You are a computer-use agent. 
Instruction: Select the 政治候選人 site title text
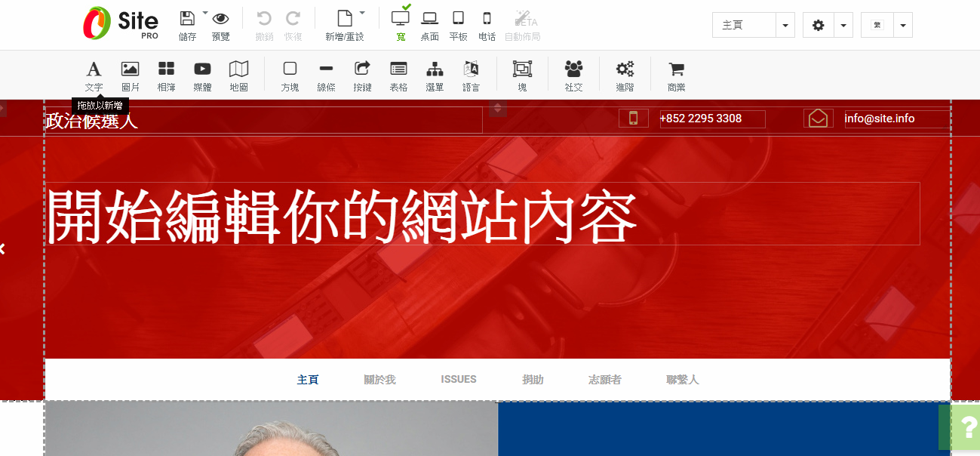(91, 121)
